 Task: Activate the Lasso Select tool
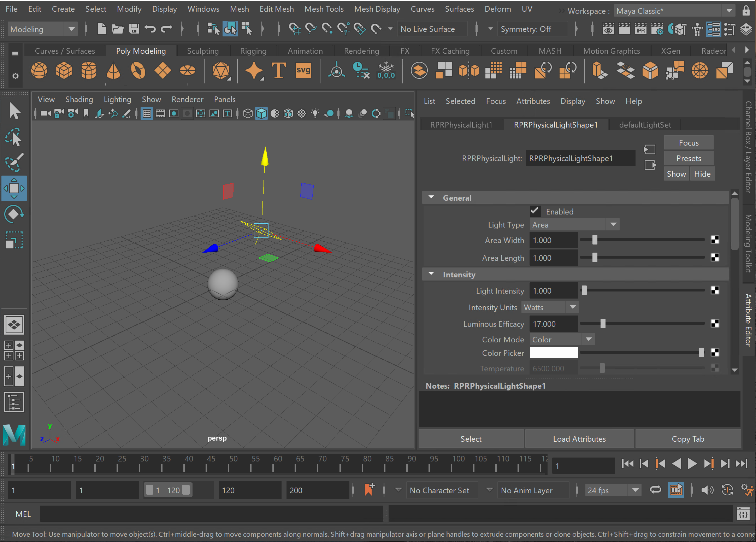tap(14, 137)
